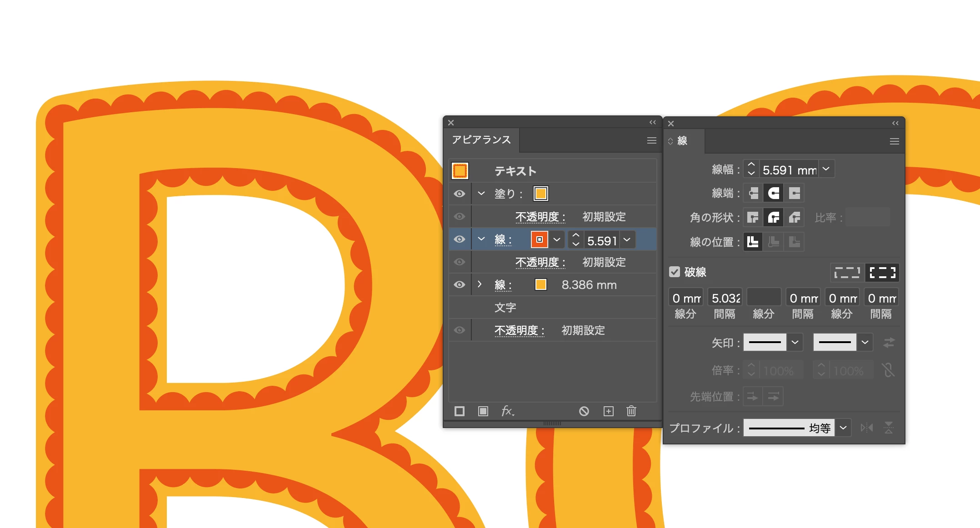Choose the bevel join corner icon

[794, 218]
